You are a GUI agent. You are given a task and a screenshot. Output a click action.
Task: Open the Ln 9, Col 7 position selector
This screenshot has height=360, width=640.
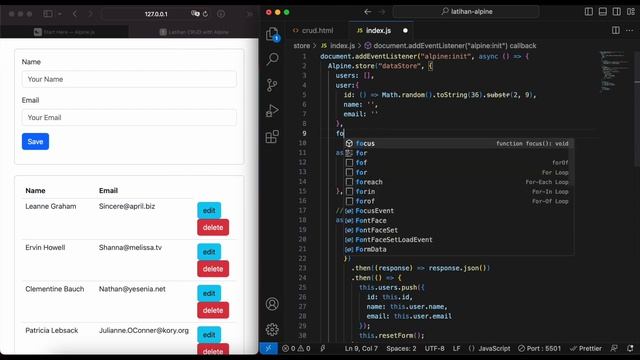tap(361, 348)
